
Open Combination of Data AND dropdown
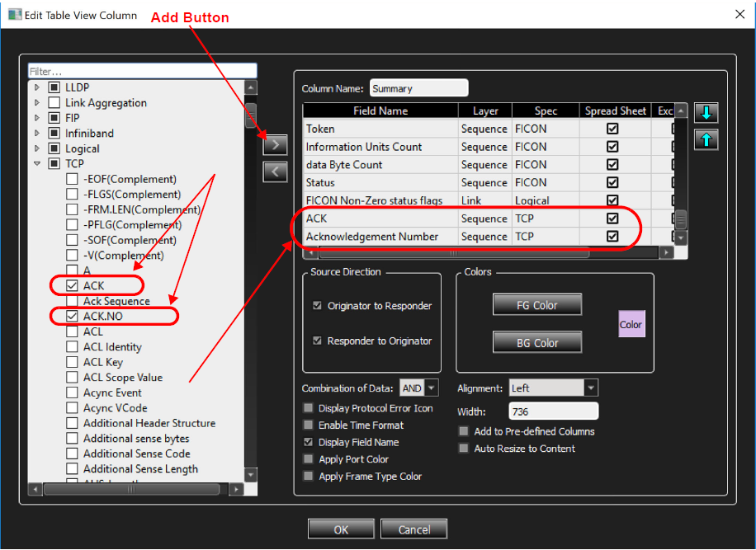point(432,388)
